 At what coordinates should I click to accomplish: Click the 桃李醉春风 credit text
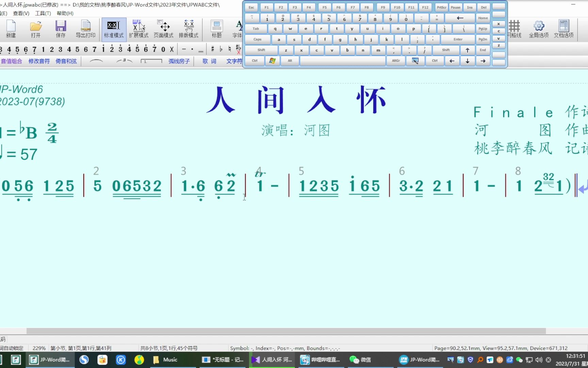(x=513, y=148)
